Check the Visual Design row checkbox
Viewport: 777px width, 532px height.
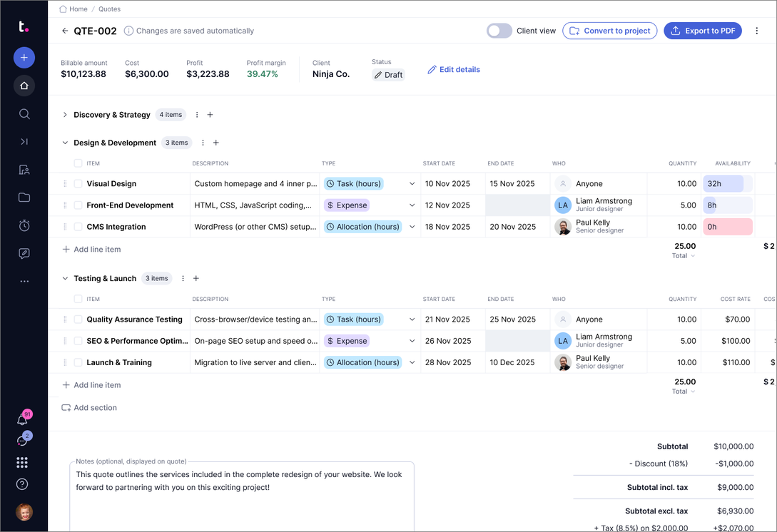[78, 184]
